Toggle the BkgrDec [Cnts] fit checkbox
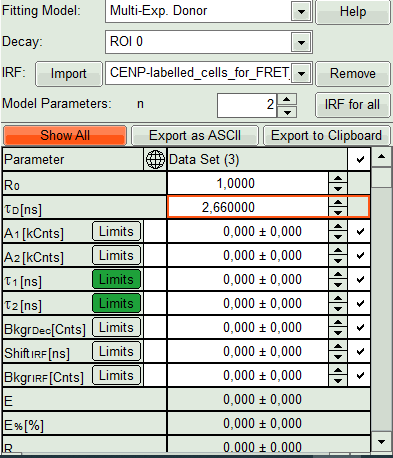 (x=360, y=327)
